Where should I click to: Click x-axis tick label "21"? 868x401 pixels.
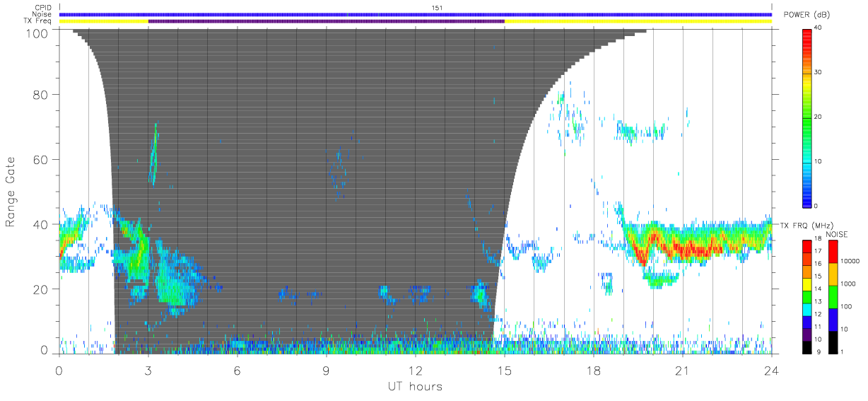point(683,369)
